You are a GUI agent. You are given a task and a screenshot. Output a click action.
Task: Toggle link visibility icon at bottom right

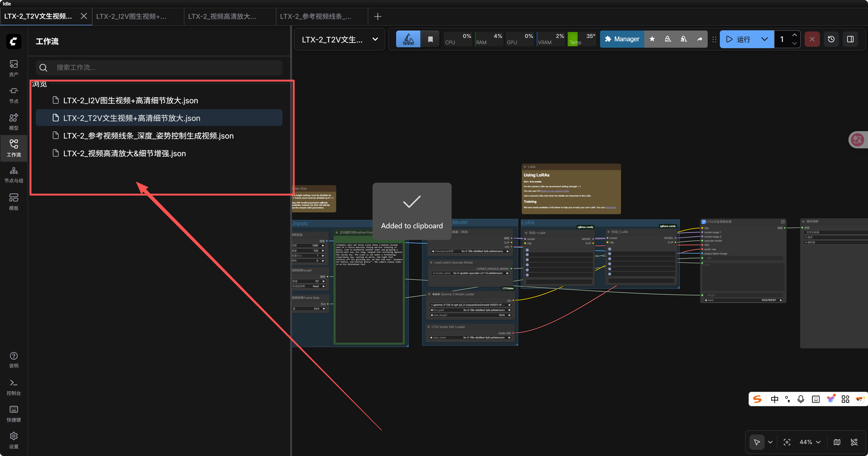pyautogui.click(x=854, y=442)
